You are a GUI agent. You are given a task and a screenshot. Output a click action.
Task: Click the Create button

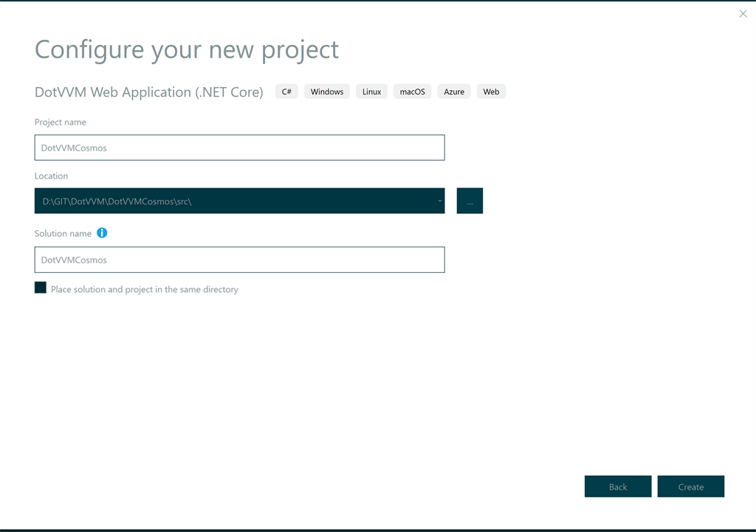click(x=690, y=486)
